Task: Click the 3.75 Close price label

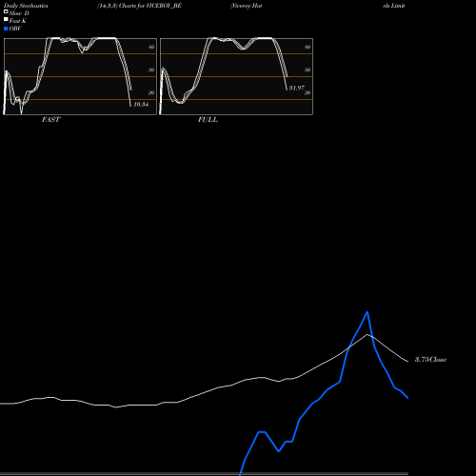Action: [x=430, y=360]
